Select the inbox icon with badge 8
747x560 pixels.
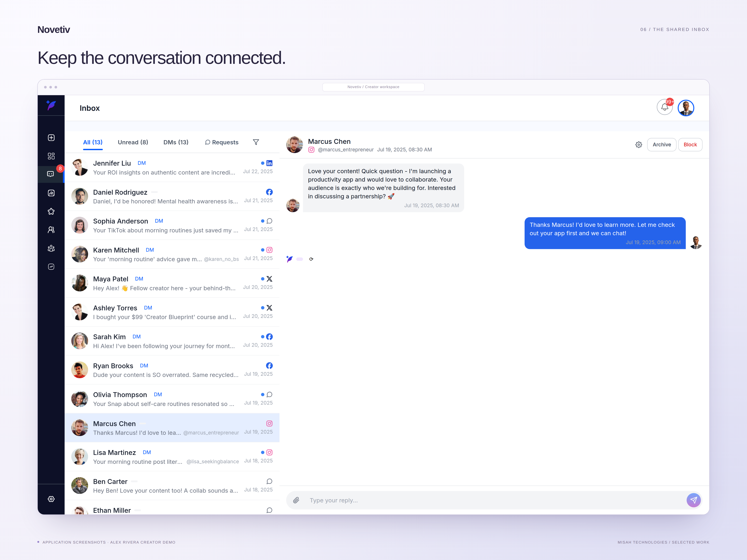(51, 174)
